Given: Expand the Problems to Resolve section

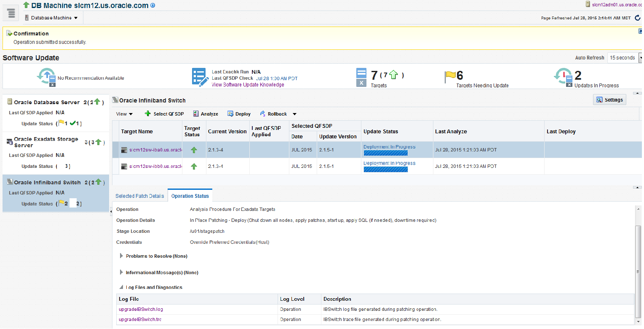Looking at the screenshot, I should [122, 256].
